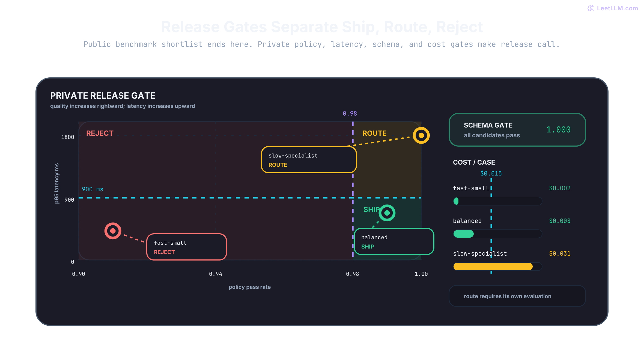Click the LeetLLM brain logo icon
644x339 pixels.
tap(591, 8)
